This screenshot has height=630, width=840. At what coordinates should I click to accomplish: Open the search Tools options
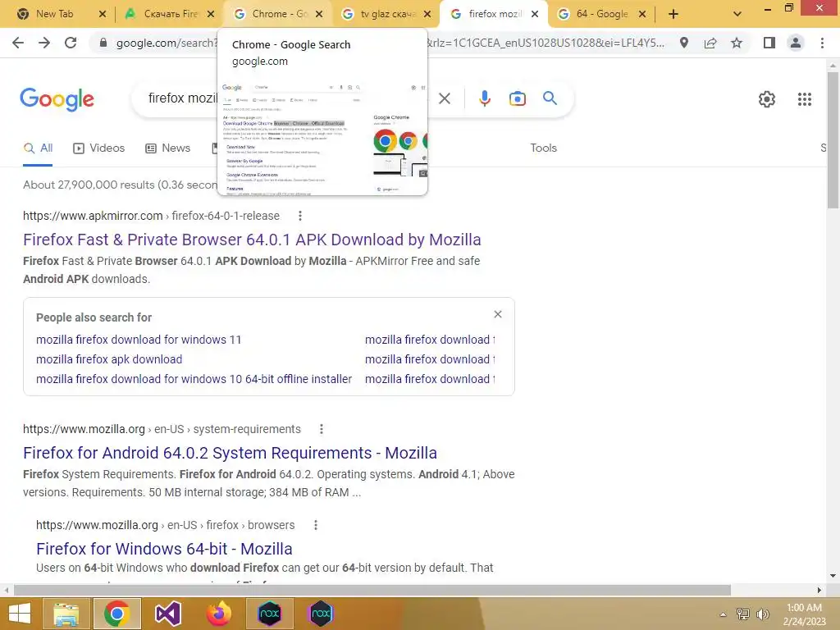(x=543, y=148)
